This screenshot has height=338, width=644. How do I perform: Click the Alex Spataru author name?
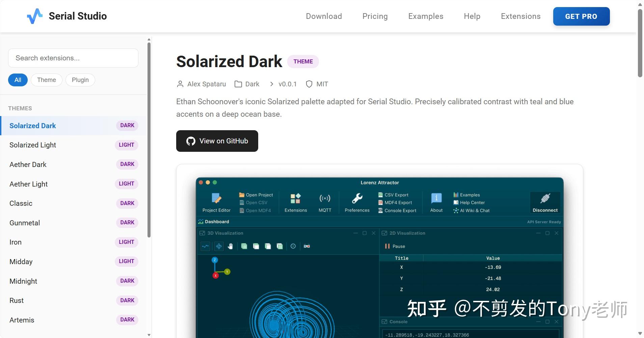click(x=207, y=84)
